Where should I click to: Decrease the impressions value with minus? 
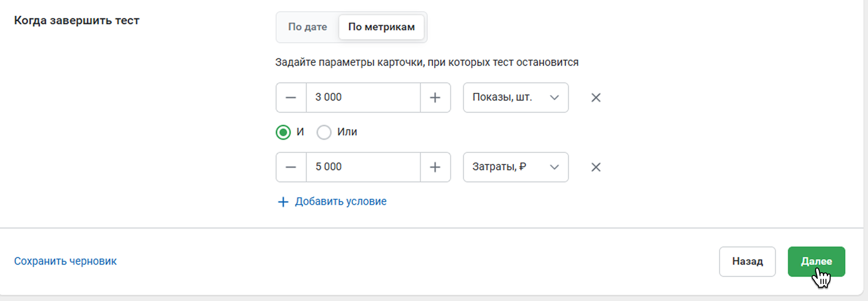click(x=291, y=98)
